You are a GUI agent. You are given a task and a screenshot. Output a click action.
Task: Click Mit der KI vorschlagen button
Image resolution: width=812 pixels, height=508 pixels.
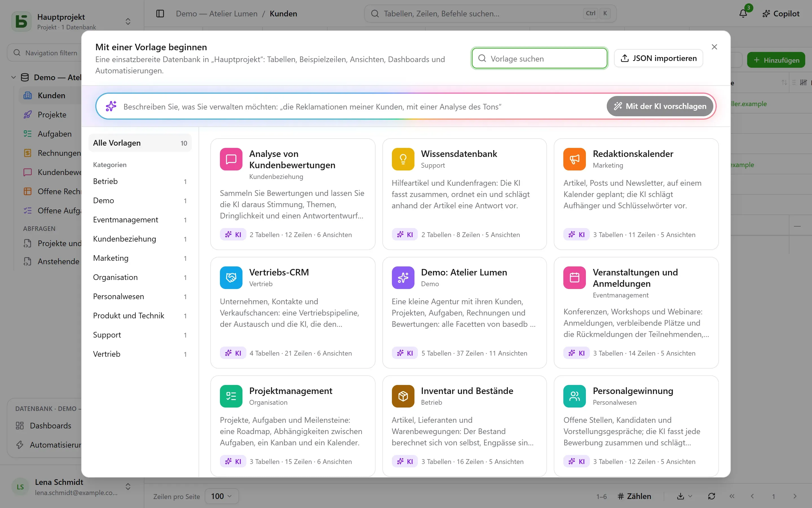click(660, 106)
